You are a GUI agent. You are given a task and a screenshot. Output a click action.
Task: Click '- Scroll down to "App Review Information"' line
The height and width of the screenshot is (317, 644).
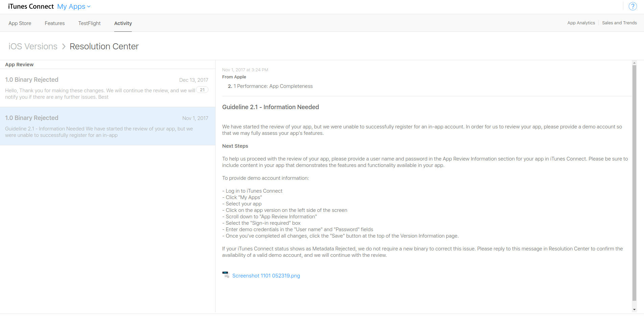(x=270, y=217)
